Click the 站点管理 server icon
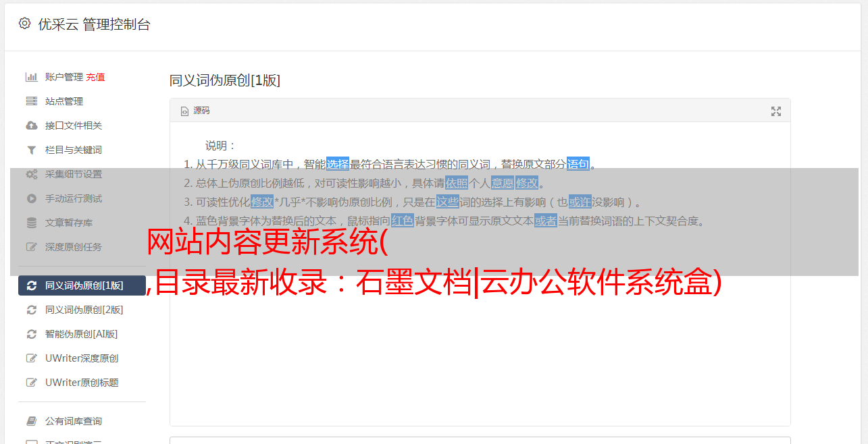Viewport: 868px width, 444px height. click(x=31, y=101)
